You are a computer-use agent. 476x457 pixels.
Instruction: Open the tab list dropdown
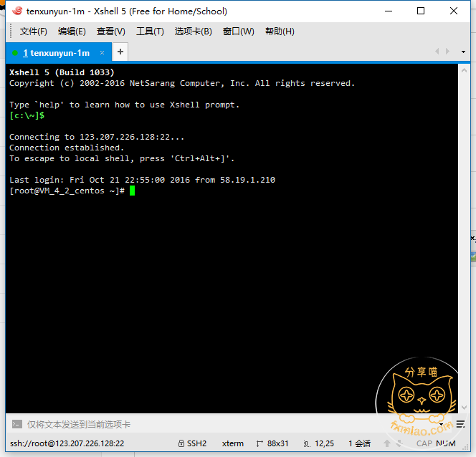(x=463, y=52)
